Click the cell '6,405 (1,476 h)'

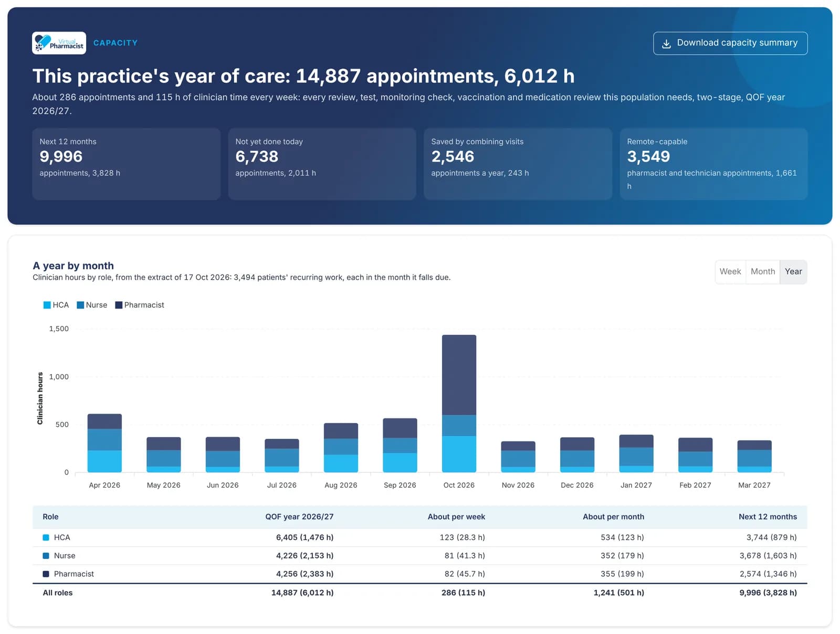coord(304,537)
